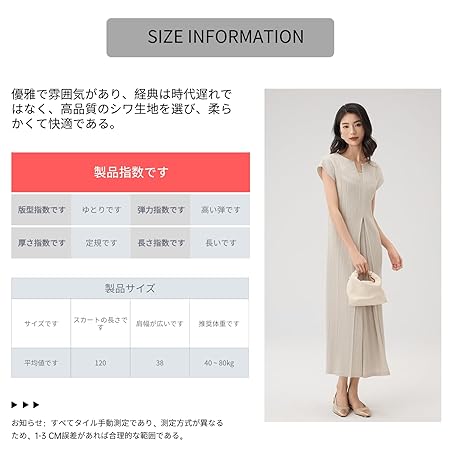
Task: Select the 版型指数です cell
Action: tap(41, 210)
